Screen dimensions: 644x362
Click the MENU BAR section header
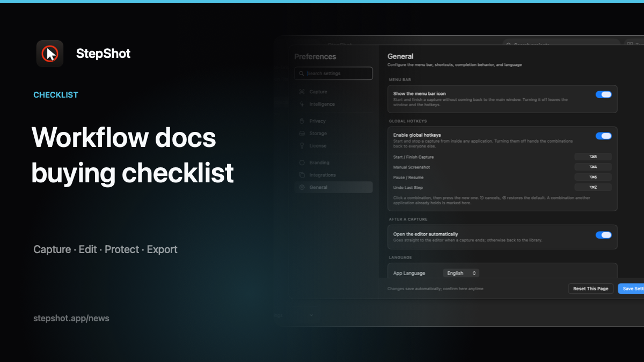point(400,79)
